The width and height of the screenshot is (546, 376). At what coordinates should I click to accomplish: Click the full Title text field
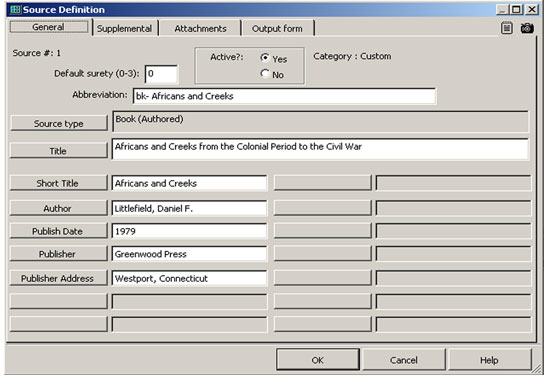tap(320, 149)
